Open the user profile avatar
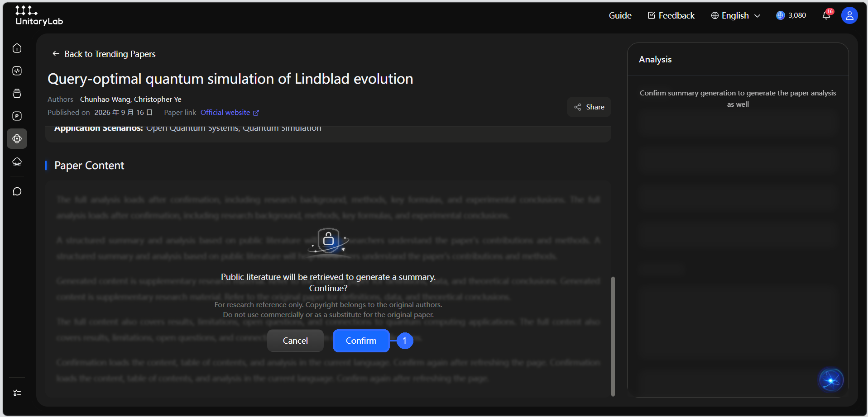Screen dimensions: 868x417 pos(849,15)
